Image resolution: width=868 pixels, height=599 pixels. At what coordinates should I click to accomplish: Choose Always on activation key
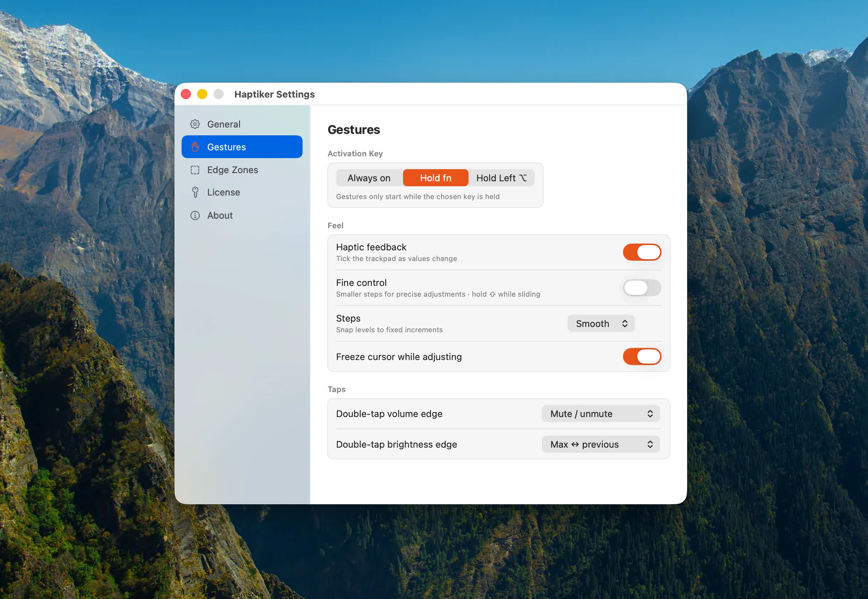pyautogui.click(x=369, y=178)
